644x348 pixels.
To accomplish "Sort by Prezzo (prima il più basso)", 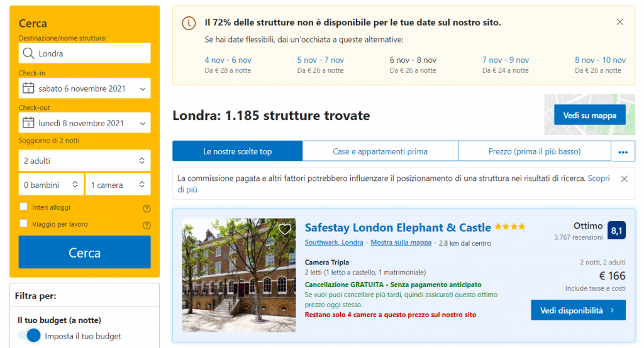I will [534, 151].
